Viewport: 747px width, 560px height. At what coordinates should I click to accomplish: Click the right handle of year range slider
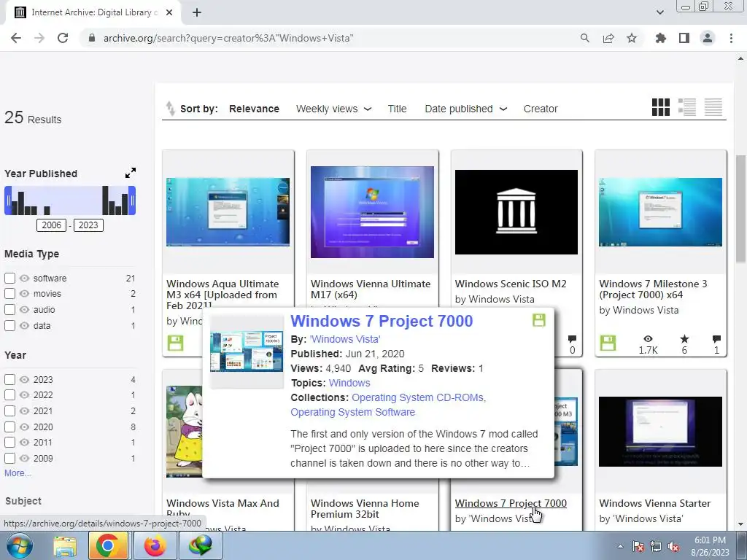coord(133,201)
